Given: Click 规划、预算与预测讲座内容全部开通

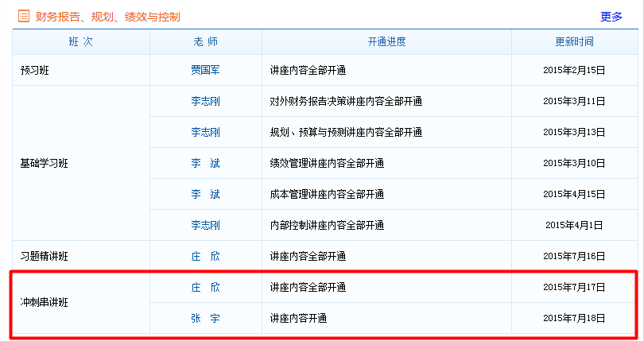Looking at the screenshot, I should point(346,132).
